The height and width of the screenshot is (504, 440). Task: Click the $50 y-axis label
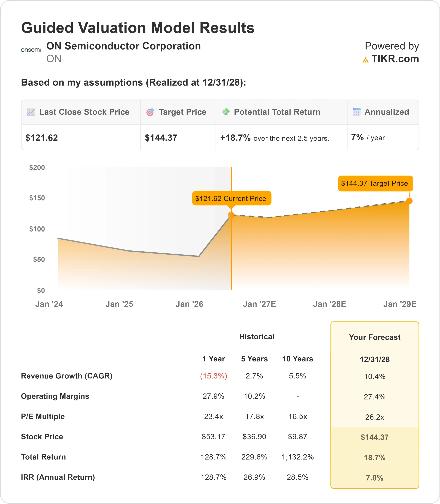(x=39, y=259)
